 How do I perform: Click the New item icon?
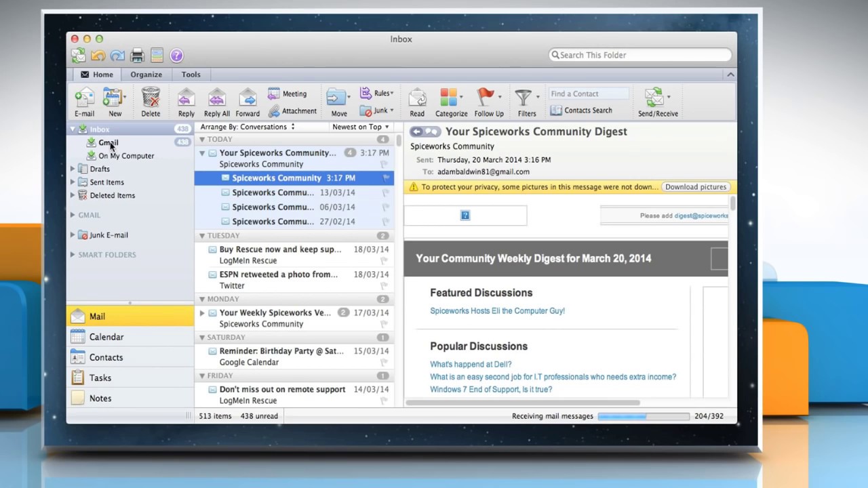tap(112, 97)
